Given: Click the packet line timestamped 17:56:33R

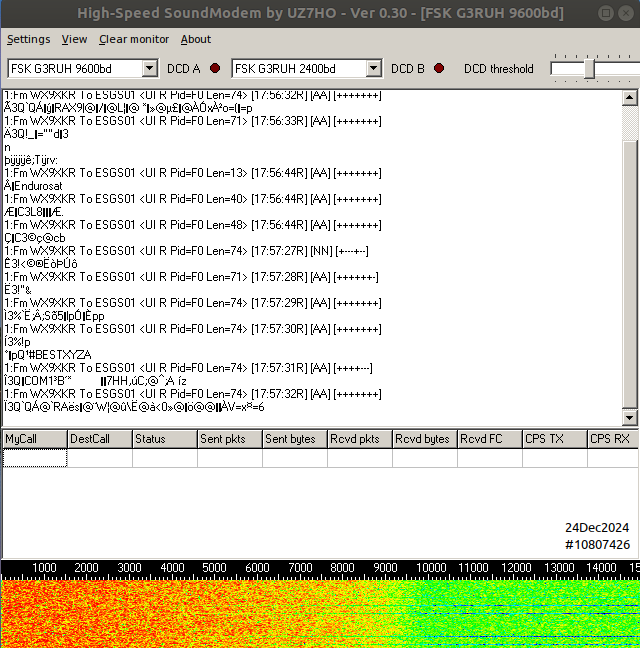Looking at the screenshot, I should (x=193, y=121).
